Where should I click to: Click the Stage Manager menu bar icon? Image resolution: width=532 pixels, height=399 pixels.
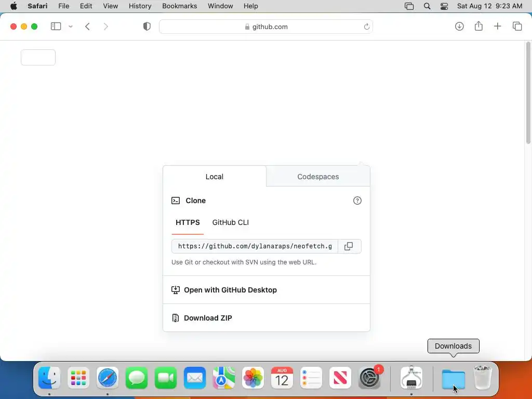click(409, 6)
